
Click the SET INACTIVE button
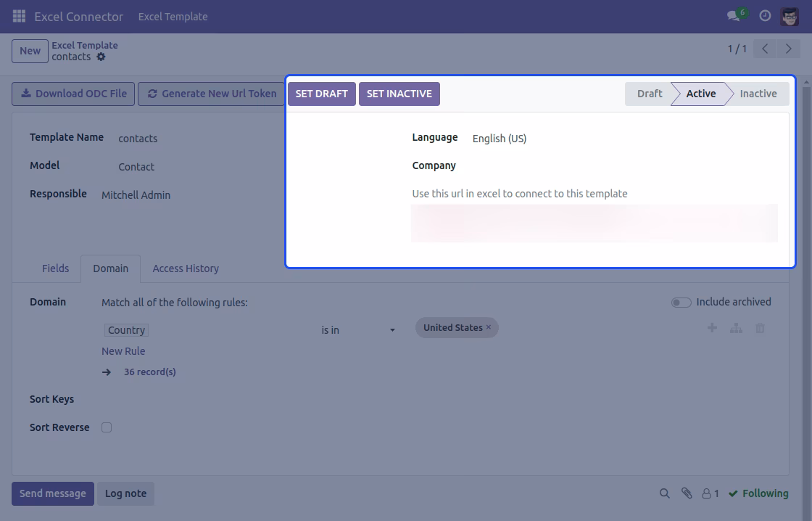coord(399,94)
